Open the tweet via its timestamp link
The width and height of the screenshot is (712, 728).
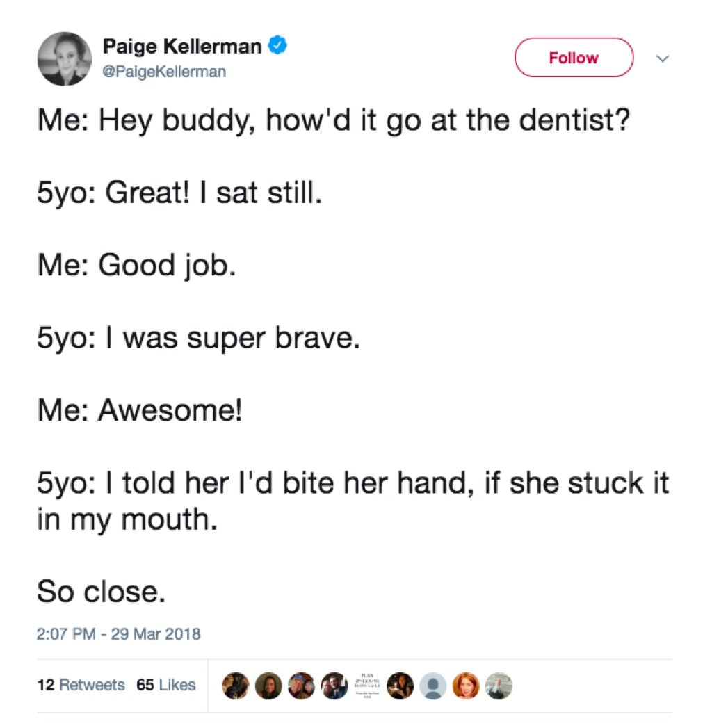[119, 633]
